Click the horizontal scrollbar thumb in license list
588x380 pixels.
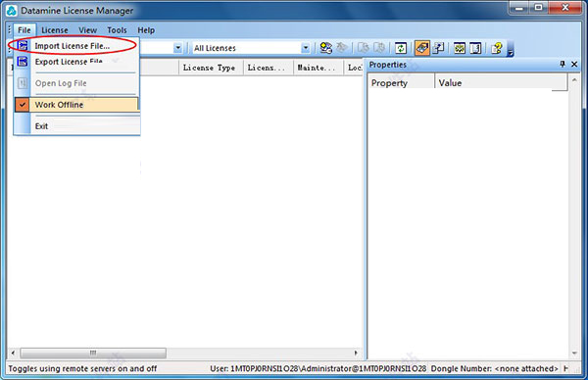click(93, 353)
